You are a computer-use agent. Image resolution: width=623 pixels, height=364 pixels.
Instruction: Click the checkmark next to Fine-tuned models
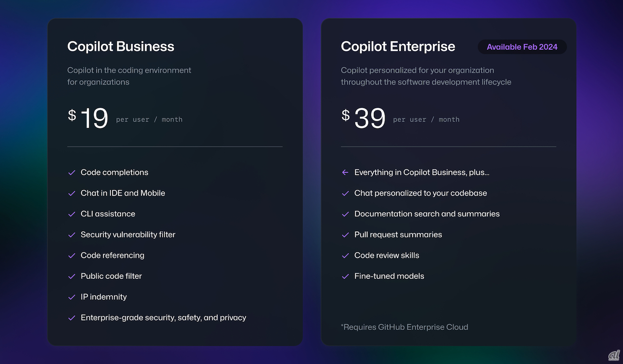point(345,276)
